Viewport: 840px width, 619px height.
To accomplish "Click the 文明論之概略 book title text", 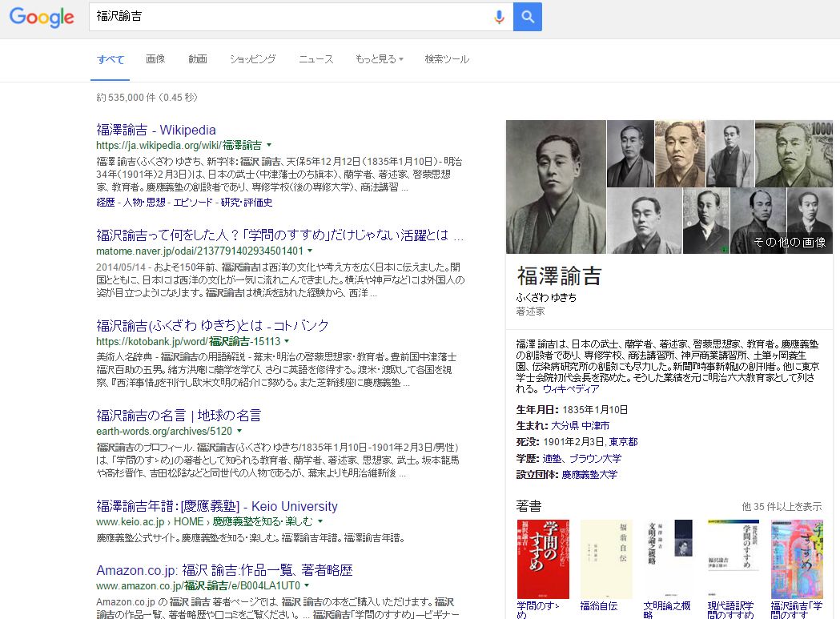I will pyautogui.click(x=667, y=610).
